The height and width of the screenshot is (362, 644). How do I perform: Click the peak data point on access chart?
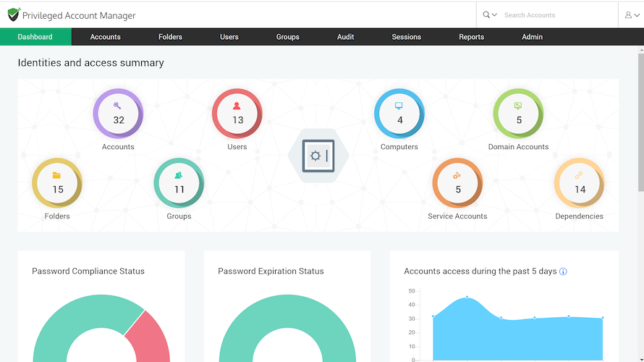467,297
